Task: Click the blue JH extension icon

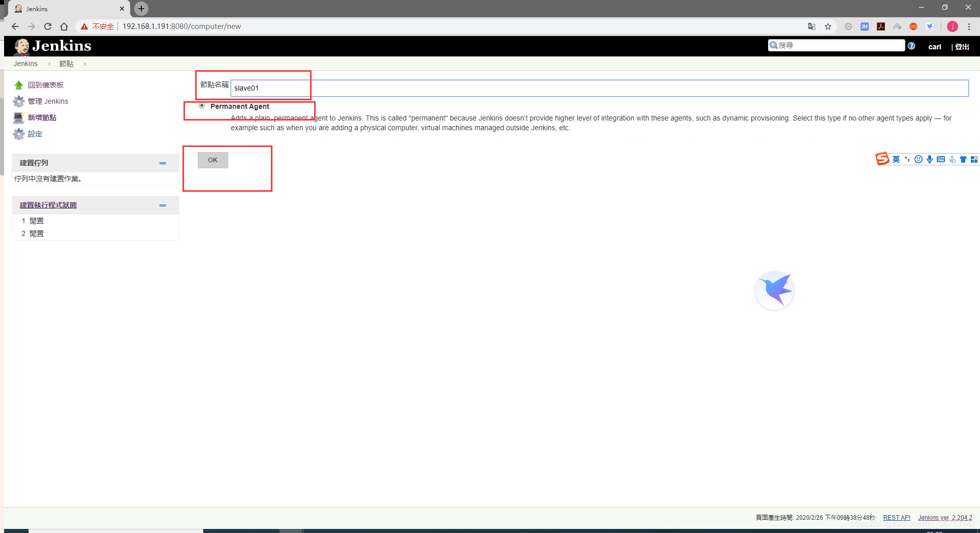Action: point(865,26)
